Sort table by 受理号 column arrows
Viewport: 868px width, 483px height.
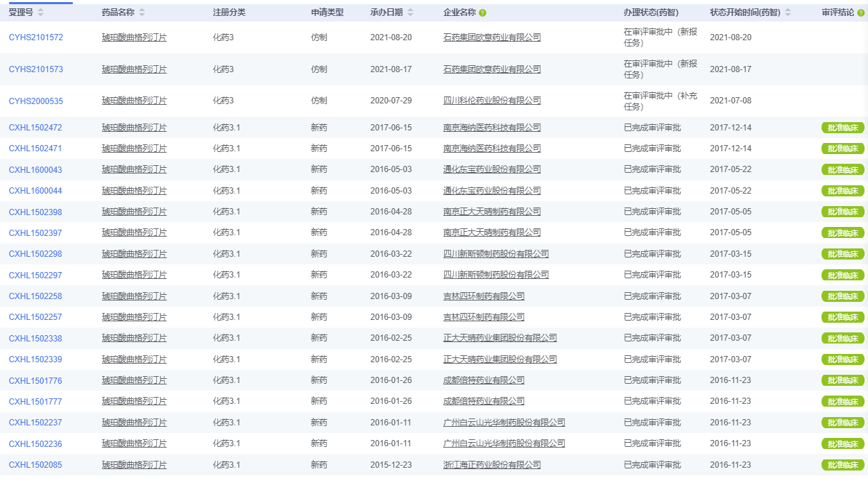(x=40, y=12)
